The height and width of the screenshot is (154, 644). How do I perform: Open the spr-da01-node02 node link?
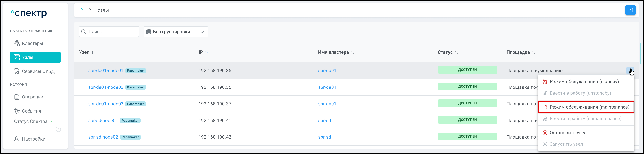105,87
